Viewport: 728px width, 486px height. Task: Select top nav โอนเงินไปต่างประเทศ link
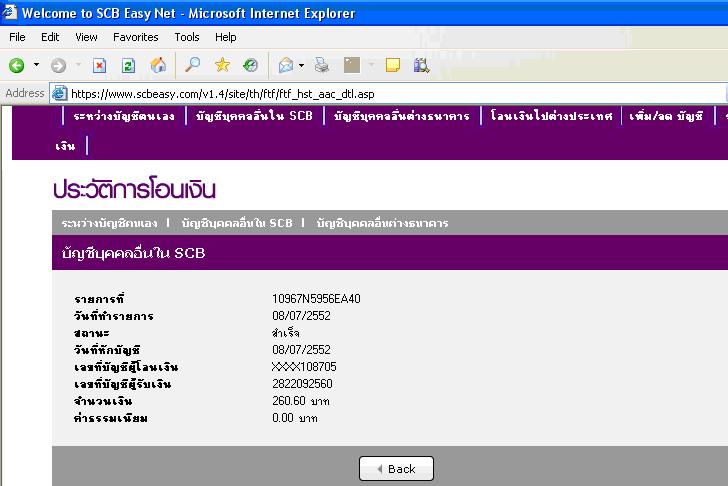tap(551, 116)
